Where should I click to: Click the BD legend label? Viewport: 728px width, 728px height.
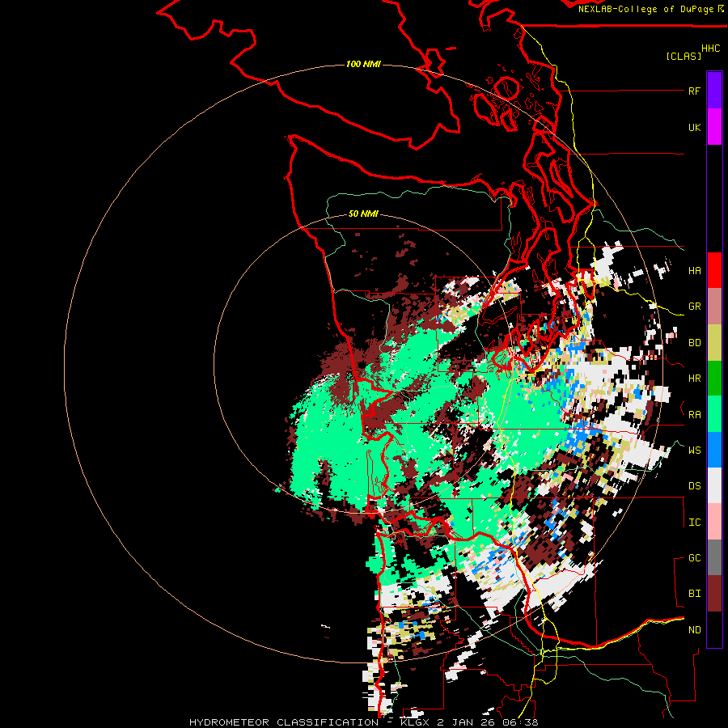(x=694, y=343)
